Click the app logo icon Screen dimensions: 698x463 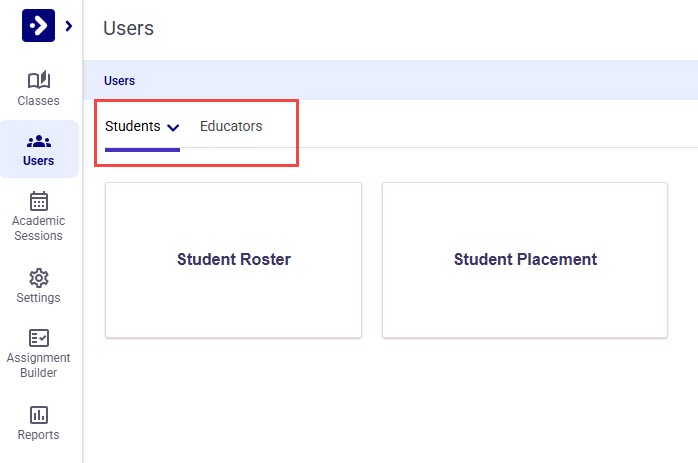[x=38, y=26]
